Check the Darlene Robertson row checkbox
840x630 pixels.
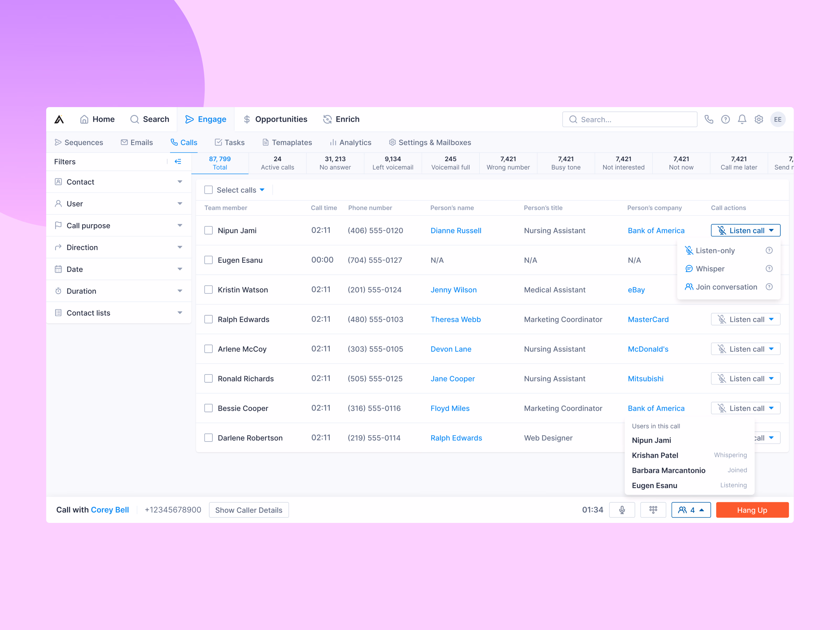tap(208, 438)
